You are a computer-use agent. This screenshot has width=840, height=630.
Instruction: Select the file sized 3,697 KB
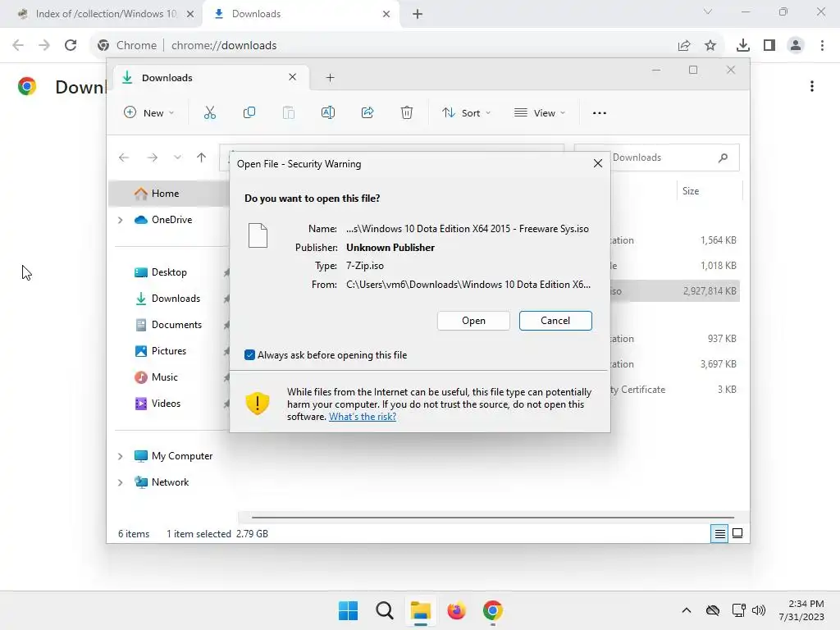coord(675,364)
